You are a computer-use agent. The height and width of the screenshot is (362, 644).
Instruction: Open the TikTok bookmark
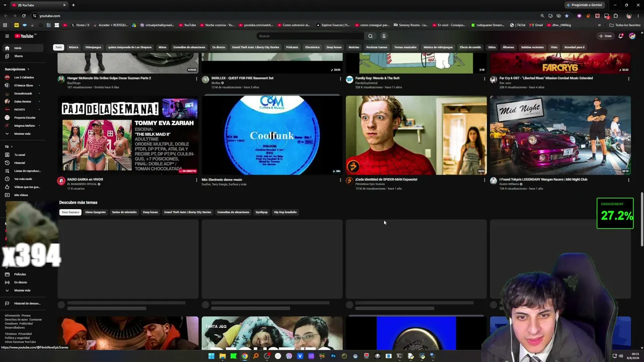coord(518,25)
